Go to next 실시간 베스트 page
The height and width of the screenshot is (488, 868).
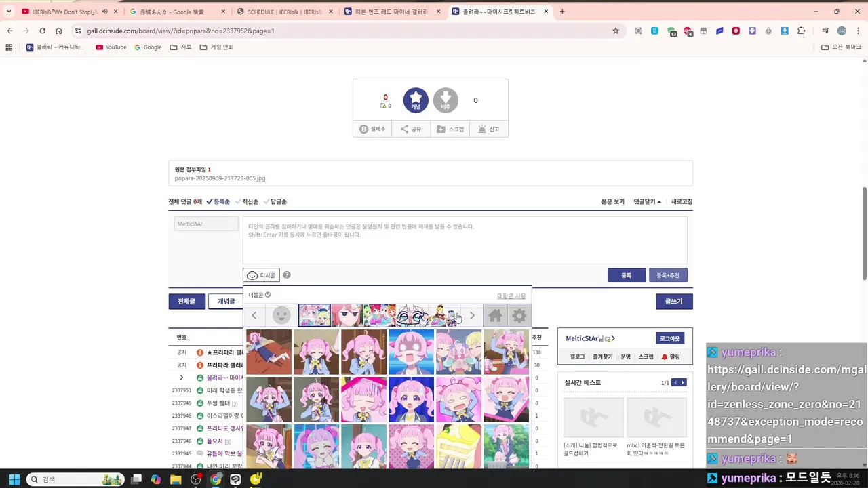[x=683, y=383]
